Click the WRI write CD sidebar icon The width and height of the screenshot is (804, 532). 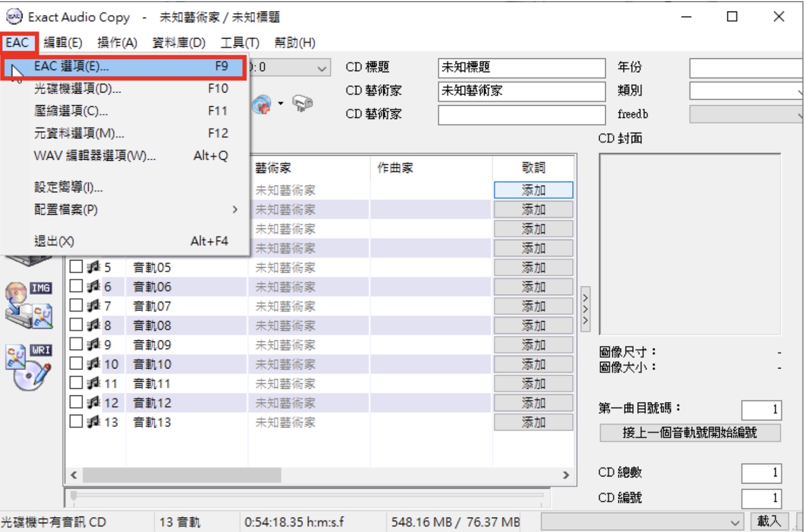pyautogui.click(x=29, y=367)
